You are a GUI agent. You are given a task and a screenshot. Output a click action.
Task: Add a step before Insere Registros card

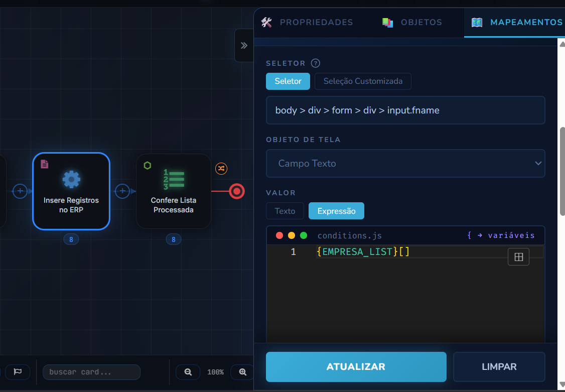click(20, 191)
